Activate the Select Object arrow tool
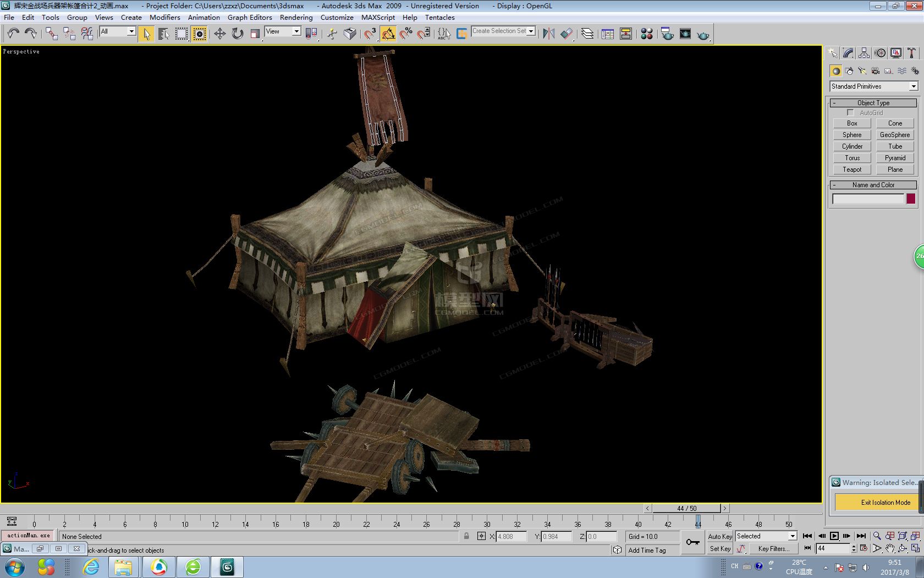This screenshot has width=924, height=578. point(146,34)
